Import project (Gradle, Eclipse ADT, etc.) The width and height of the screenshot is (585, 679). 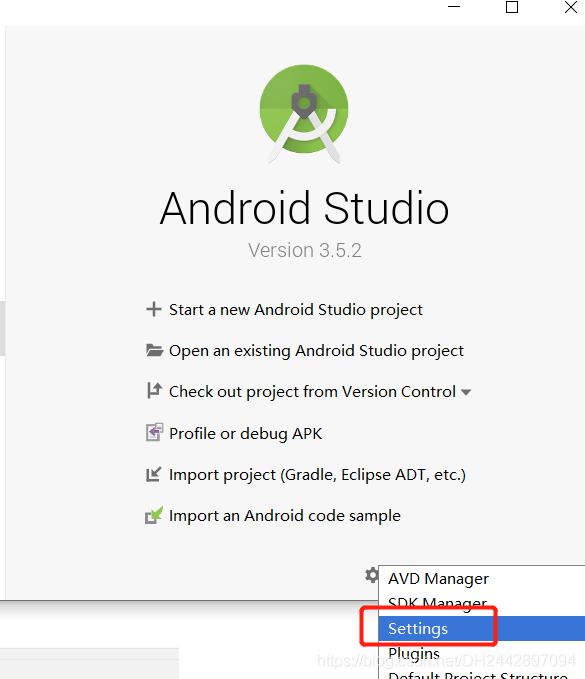[317, 475]
